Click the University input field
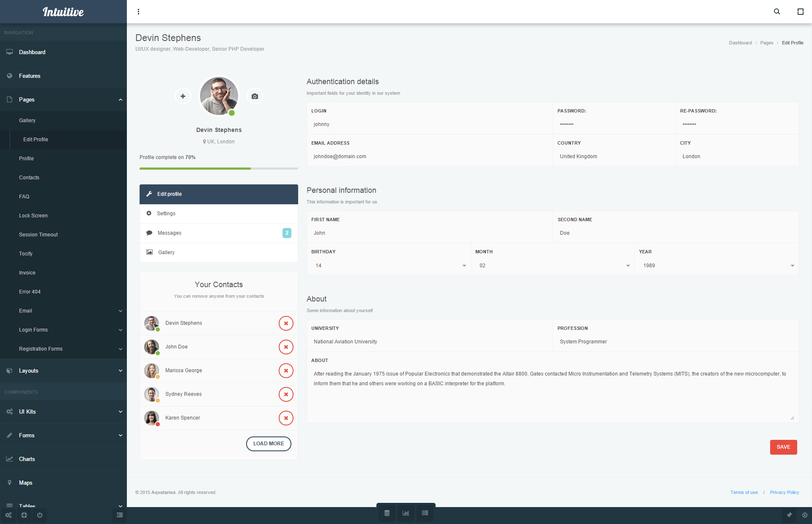Viewport: 812px width, 524px height. [x=429, y=342]
